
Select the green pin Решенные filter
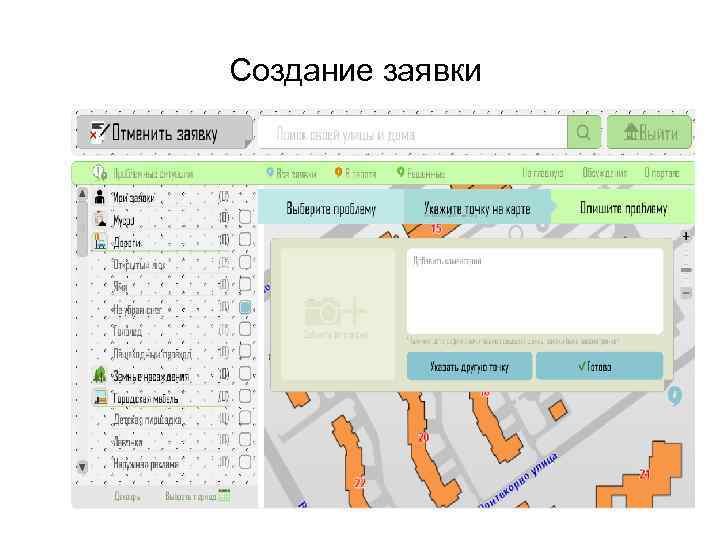(421, 173)
